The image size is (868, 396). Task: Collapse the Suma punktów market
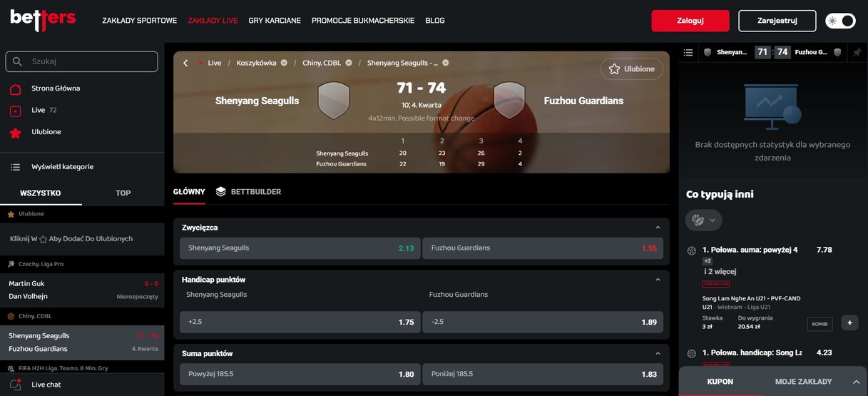(x=658, y=353)
